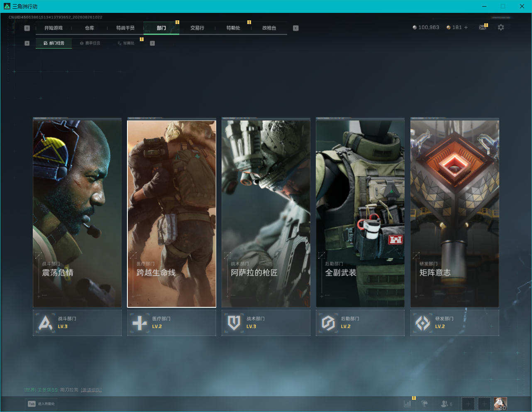Open the statistics bar chart icon
The width and height of the screenshot is (532, 412).
click(408, 403)
